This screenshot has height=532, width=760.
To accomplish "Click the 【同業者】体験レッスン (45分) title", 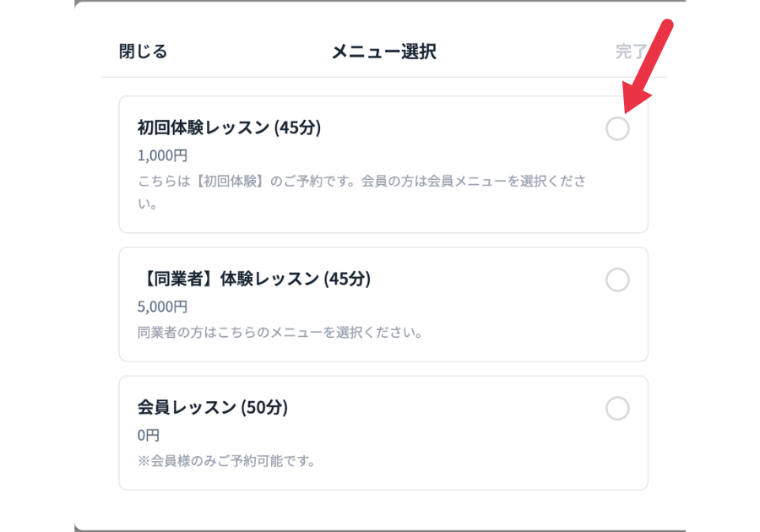I will point(253,279).
